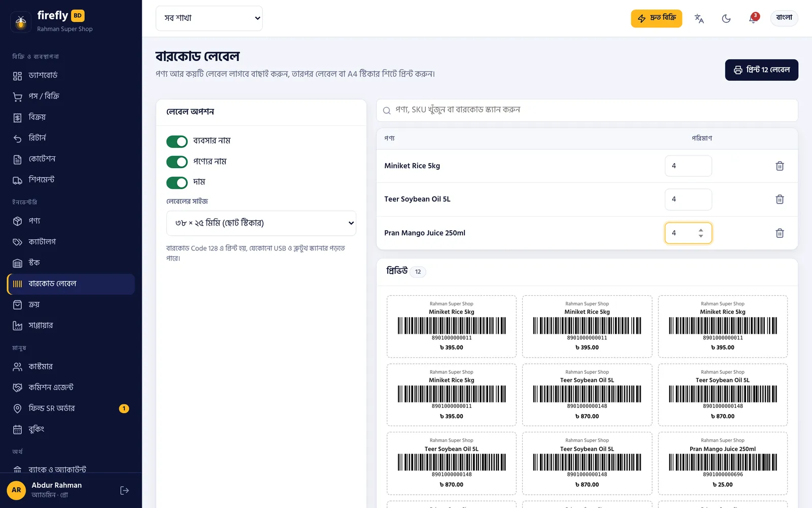Open ড্যাশবোর্ড menu label
The width and height of the screenshot is (812, 508).
pyautogui.click(x=43, y=75)
